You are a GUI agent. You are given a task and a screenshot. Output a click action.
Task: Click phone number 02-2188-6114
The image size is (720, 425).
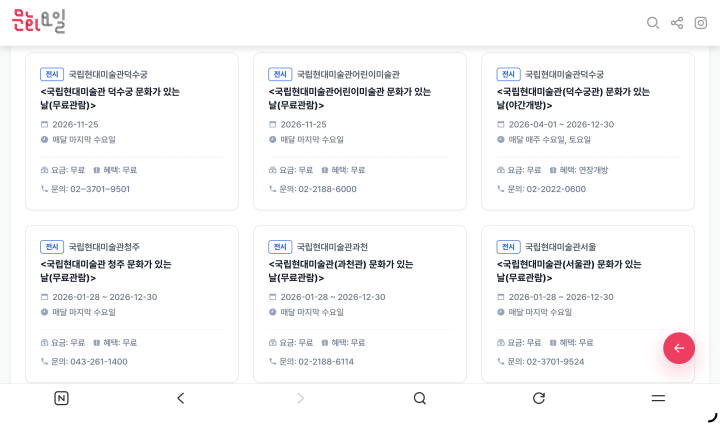click(326, 362)
